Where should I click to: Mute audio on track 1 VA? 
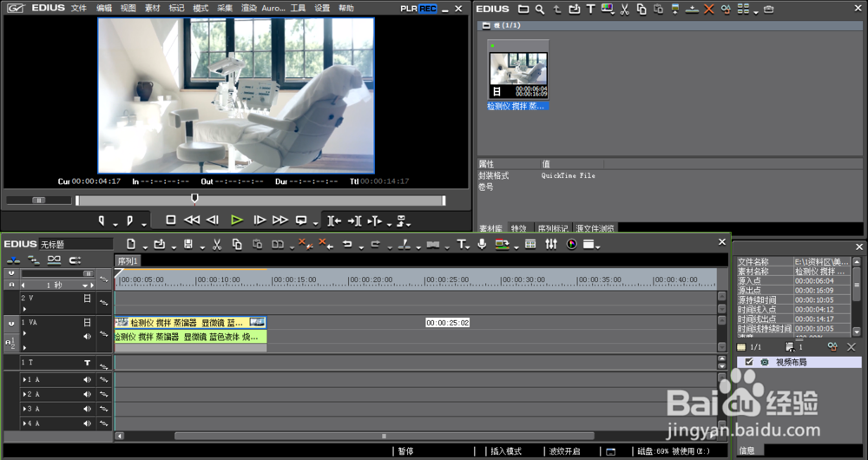pos(87,337)
